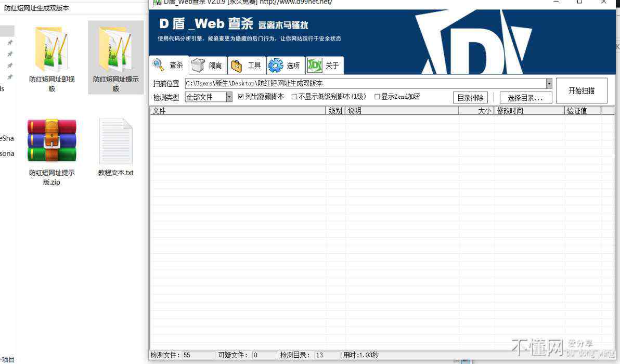Select the 防红短网址即视版 folder icon

pos(52,49)
